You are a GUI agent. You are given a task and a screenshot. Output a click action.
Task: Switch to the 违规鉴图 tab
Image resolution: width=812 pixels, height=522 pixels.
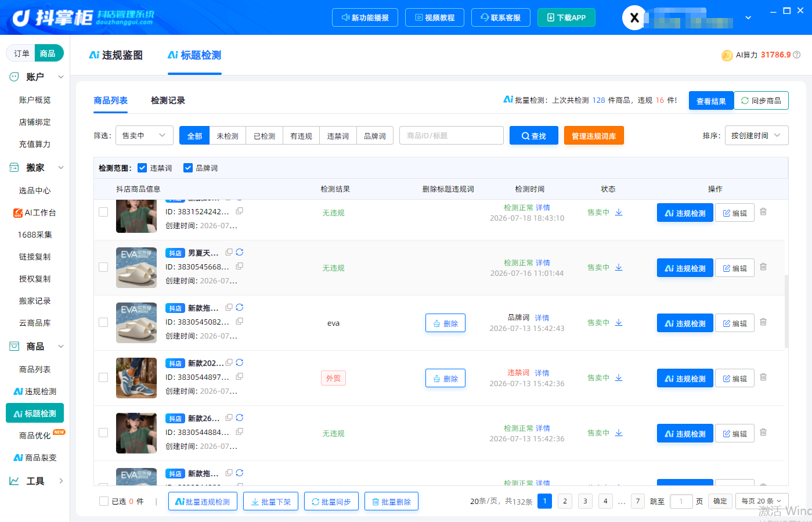tap(116, 55)
